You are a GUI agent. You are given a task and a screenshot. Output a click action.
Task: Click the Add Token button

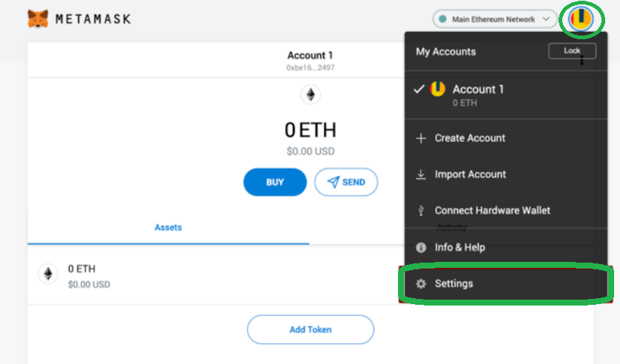click(311, 330)
